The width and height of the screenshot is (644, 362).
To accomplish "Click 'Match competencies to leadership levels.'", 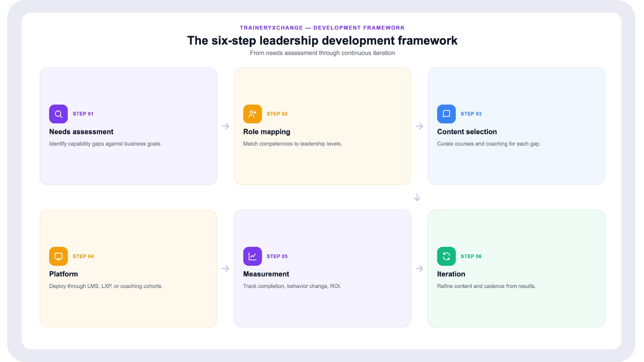I will [x=293, y=144].
